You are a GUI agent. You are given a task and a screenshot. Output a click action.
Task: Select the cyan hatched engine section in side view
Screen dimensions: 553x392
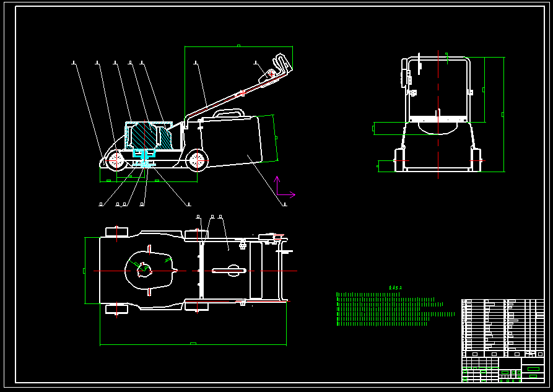tap(149, 136)
